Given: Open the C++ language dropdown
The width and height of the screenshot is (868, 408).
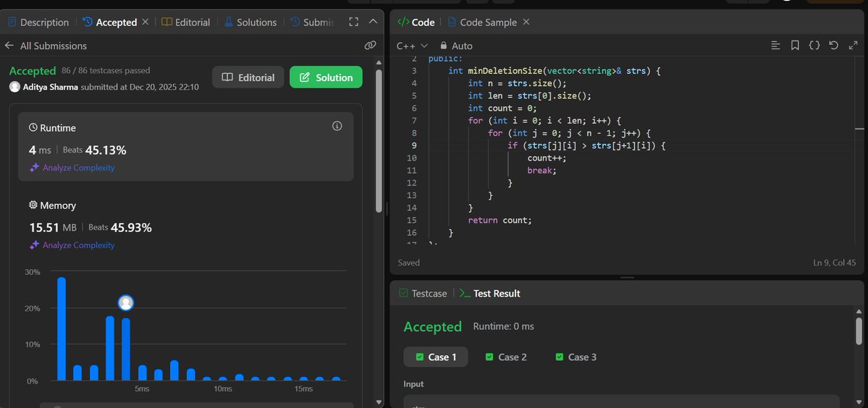Looking at the screenshot, I should pos(412,46).
